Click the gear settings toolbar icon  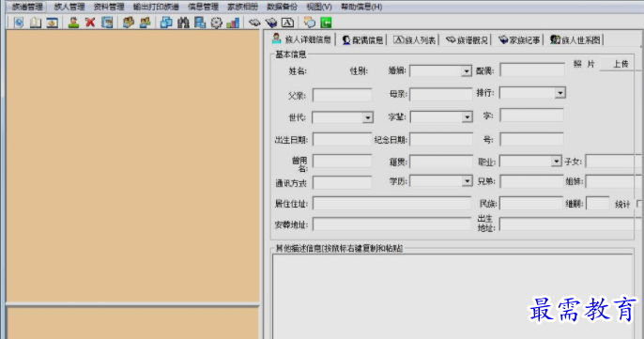pyautogui.click(x=217, y=23)
